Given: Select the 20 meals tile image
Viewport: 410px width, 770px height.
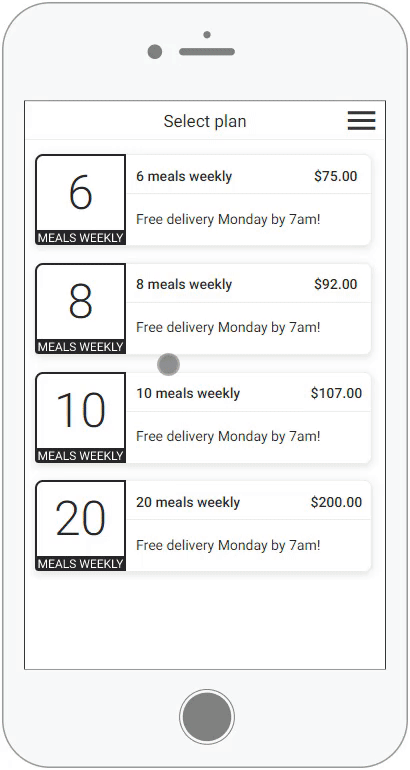Looking at the screenshot, I should (x=81, y=526).
